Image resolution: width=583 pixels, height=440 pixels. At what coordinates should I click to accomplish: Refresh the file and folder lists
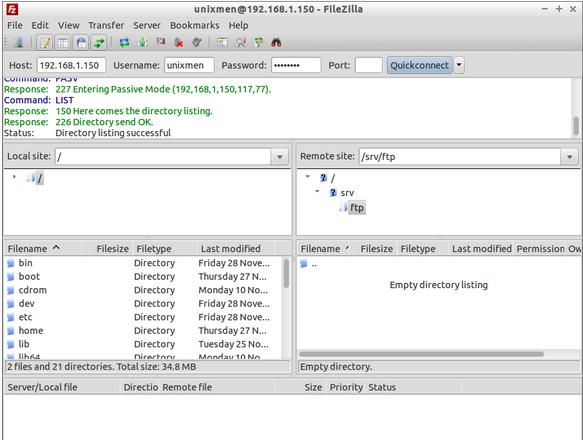[x=124, y=43]
